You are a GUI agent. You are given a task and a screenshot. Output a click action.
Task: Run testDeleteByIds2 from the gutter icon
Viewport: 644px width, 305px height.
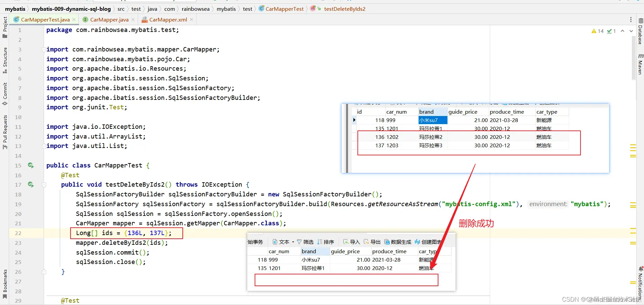pyautogui.click(x=31, y=185)
